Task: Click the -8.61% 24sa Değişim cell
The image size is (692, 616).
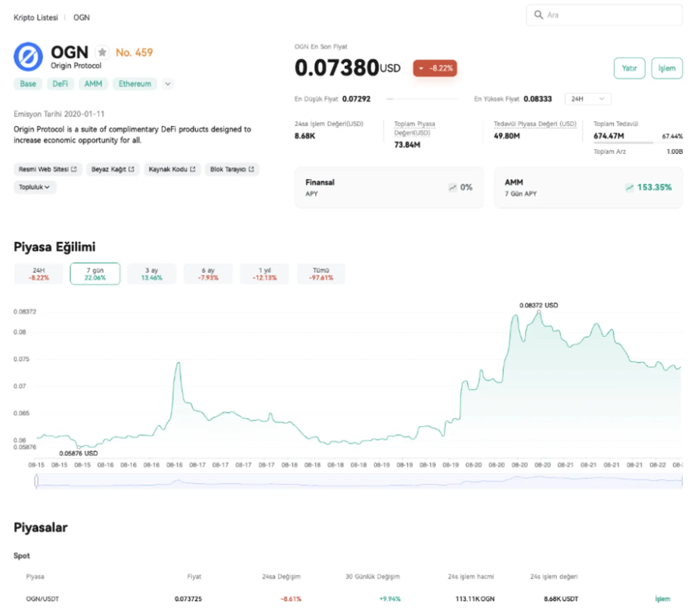Action: click(291, 599)
